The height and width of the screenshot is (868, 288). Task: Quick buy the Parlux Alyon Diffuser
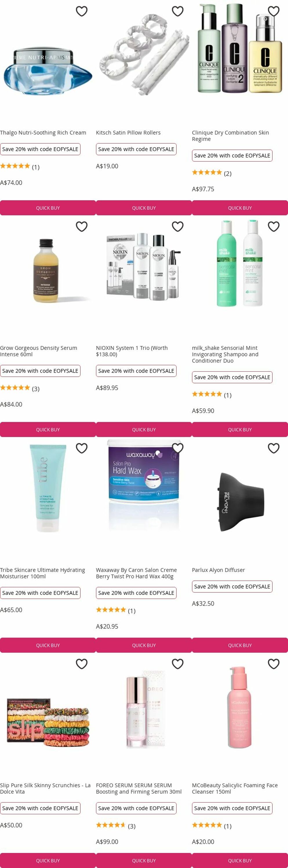pyautogui.click(x=240, y=645)
